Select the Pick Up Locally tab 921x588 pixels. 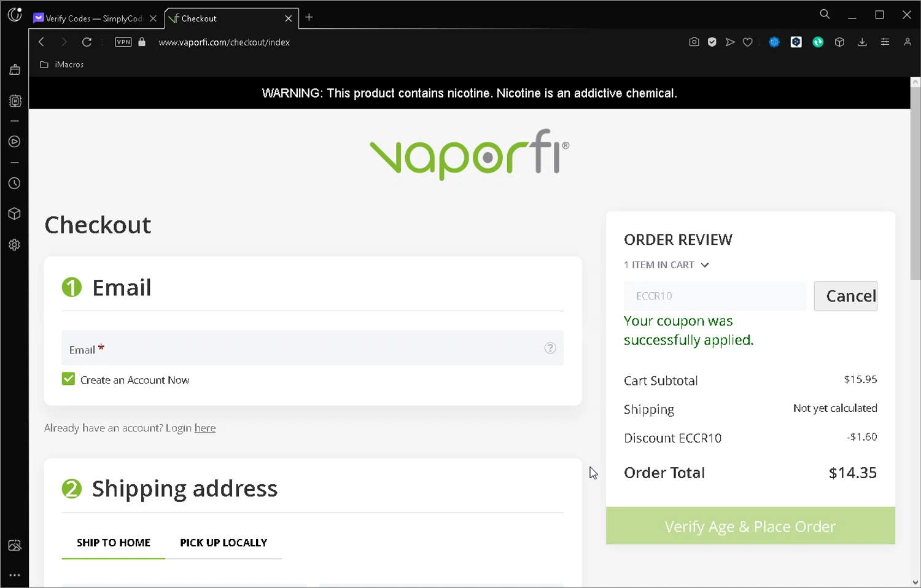223,543
